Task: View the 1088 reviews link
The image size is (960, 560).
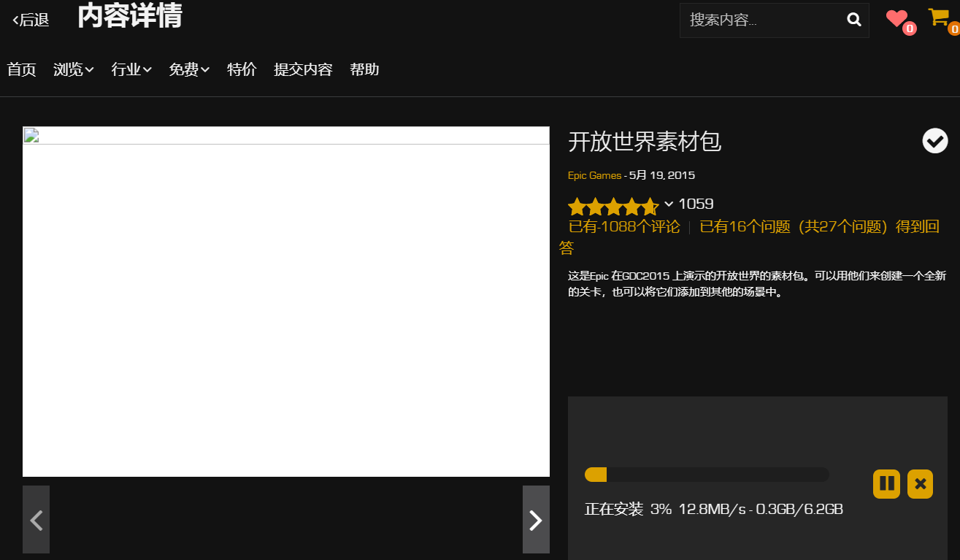Action: [x=624, y=227]
